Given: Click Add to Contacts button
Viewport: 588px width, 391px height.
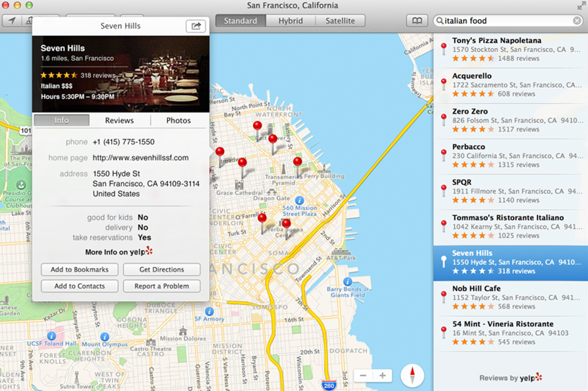Looking at the screenshot, I should [80, 286].
